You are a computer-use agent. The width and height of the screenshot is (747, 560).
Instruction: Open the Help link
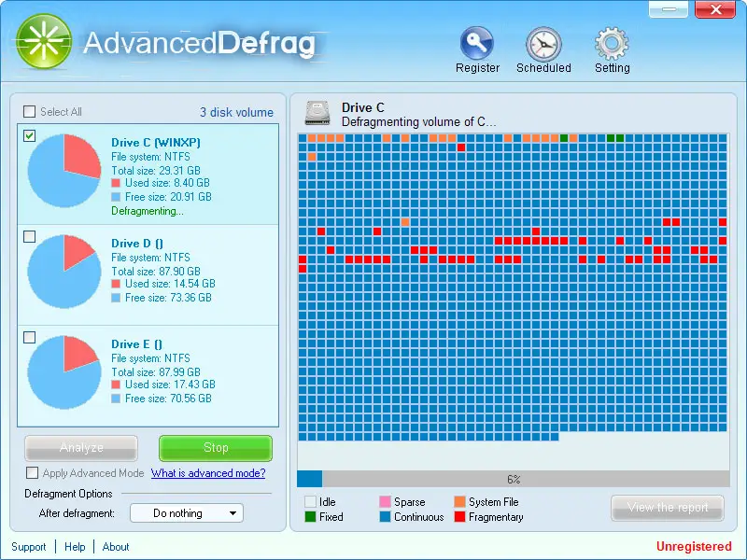click(75, 547)
